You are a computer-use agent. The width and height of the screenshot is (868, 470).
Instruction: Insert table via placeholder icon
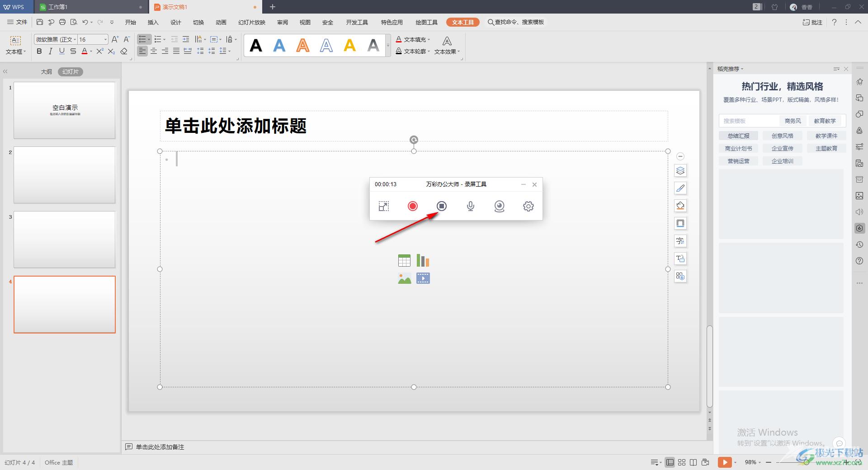click(x=404, y=260)
